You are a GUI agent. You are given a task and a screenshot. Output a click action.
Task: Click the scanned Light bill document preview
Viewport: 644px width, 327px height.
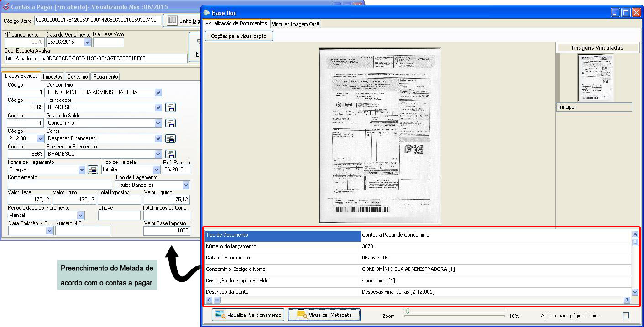tap(380, 135)
